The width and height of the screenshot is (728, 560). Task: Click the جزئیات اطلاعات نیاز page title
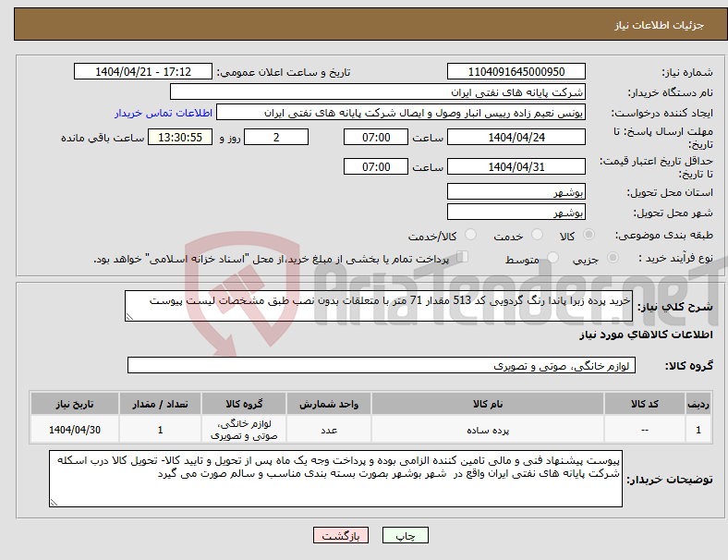(660, 25)
